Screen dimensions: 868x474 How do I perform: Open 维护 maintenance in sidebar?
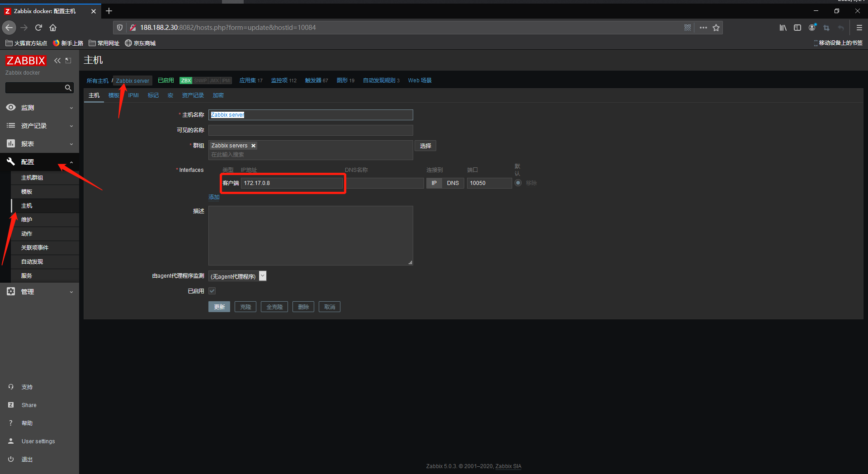click(x=45, y=220)
